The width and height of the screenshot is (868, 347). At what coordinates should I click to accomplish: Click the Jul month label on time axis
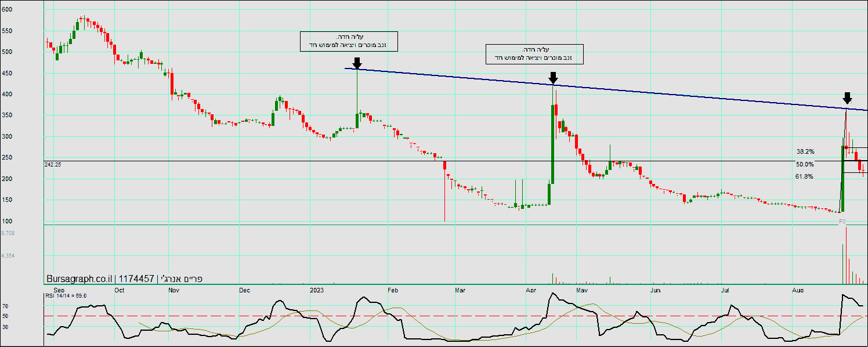click(725, 289)
